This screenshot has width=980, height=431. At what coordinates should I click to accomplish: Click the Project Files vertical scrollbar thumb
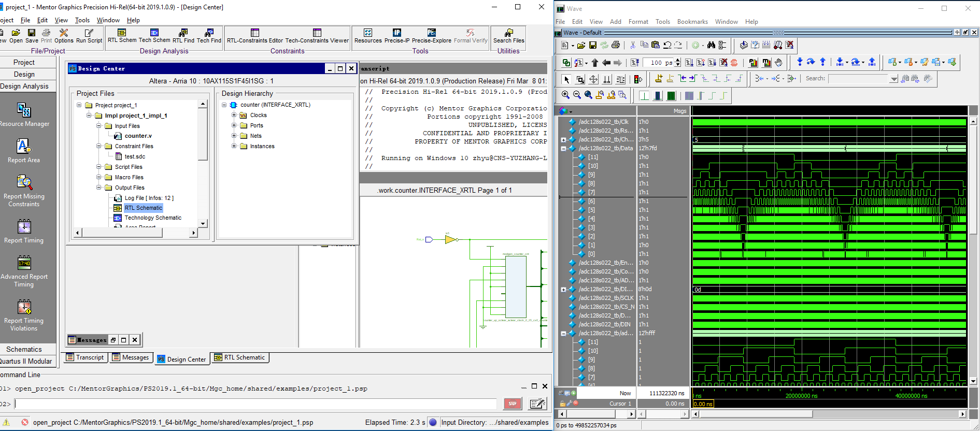(203, 134)
